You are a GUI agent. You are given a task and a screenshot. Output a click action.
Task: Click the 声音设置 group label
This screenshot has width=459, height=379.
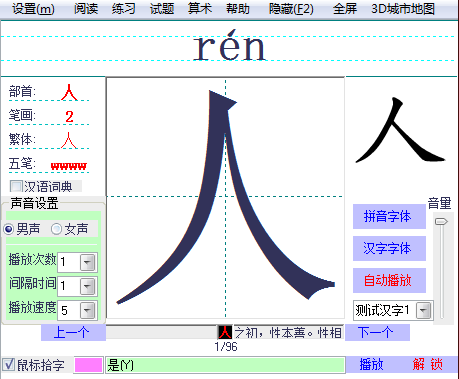tap(34, 203)
